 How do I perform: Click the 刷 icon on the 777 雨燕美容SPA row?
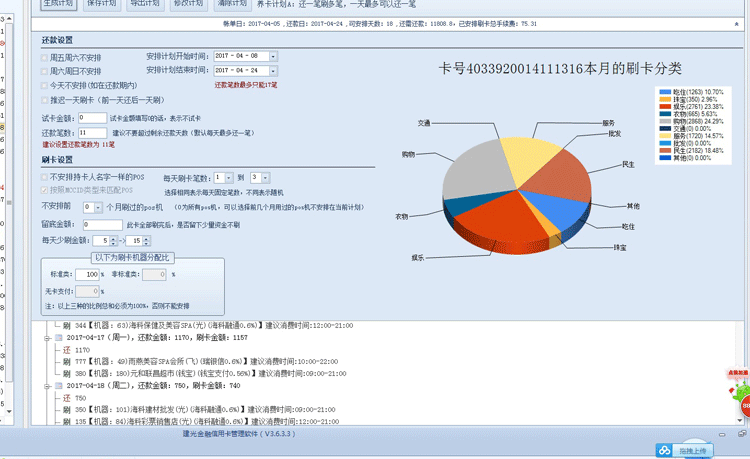[66, 361]
